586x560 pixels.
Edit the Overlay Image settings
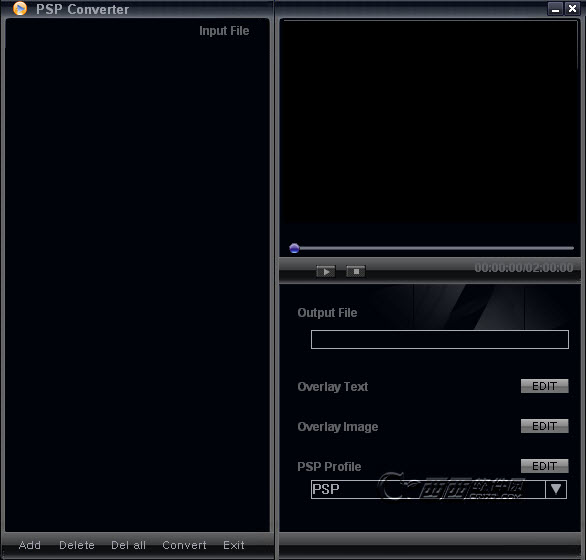(x=545, y=426)
